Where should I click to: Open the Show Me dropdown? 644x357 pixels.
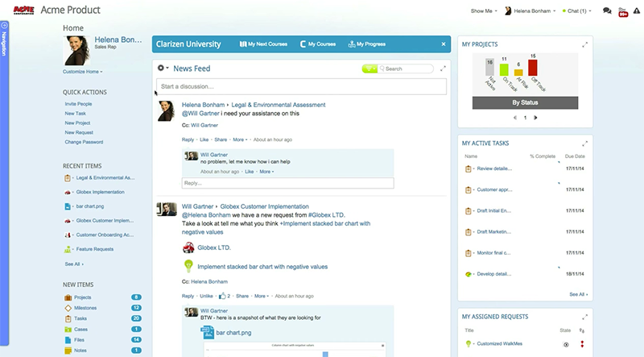[484, 11]
